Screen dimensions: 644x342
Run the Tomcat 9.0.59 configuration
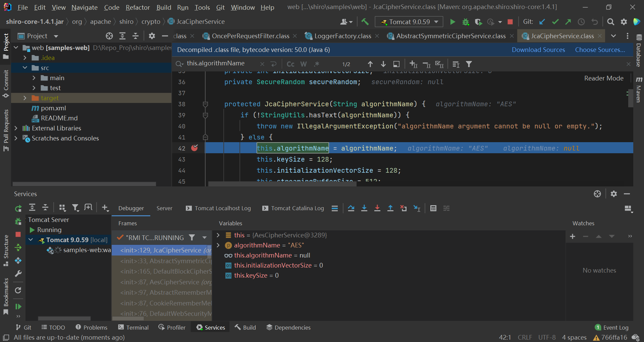point(452,22)
